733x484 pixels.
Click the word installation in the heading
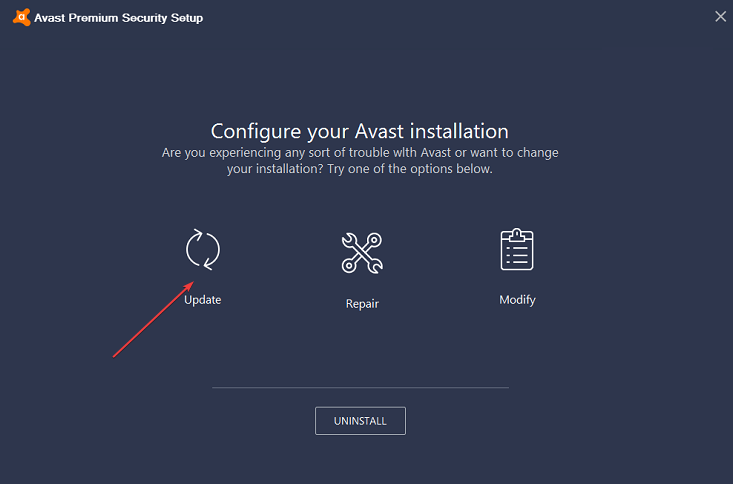pyautogui.click(x=456, y=131)
